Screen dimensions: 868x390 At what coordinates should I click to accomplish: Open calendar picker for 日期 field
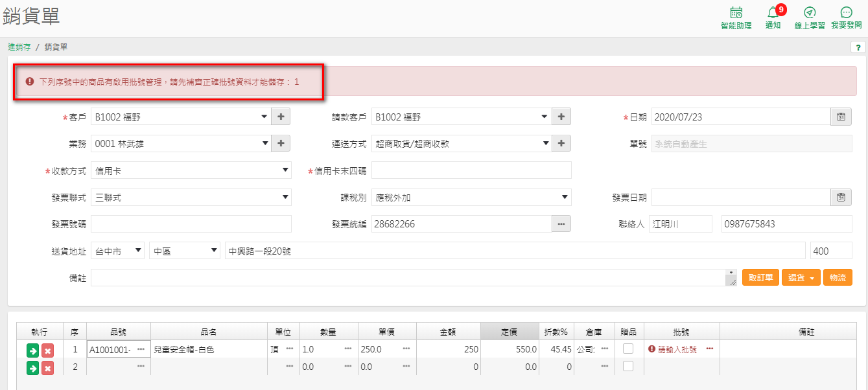[841, 117]
